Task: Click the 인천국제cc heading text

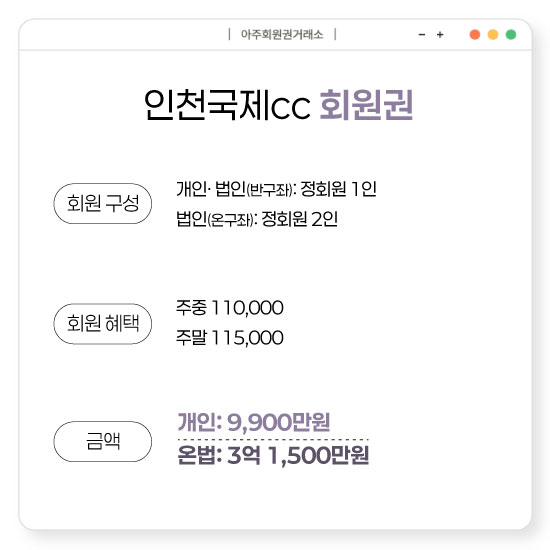Action: coord(227,105)
